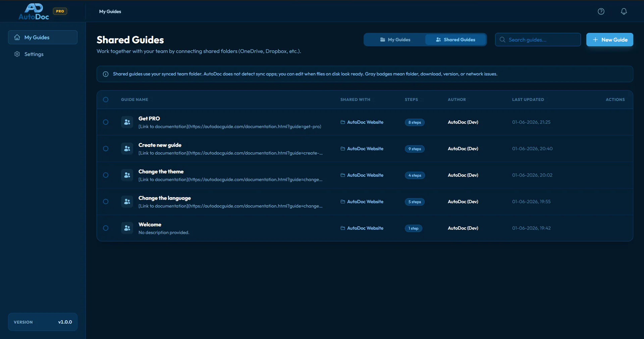The width and height of the screenshot is (644, 339).
Task: Focus the Search guides input field
Action: pyautogui.click(x=538, y=40)
